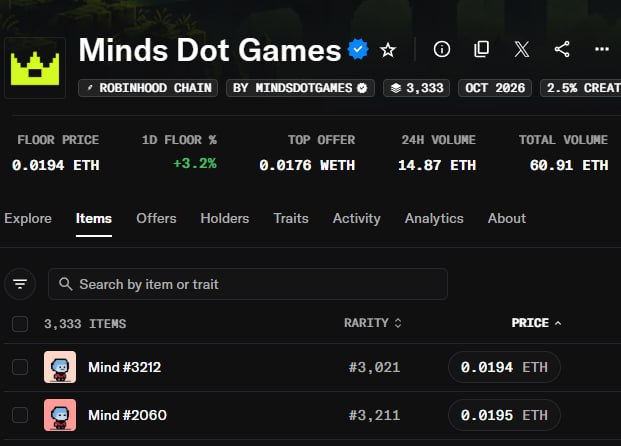
Task: Open the Analytics tab
Action: click(434, 219)
